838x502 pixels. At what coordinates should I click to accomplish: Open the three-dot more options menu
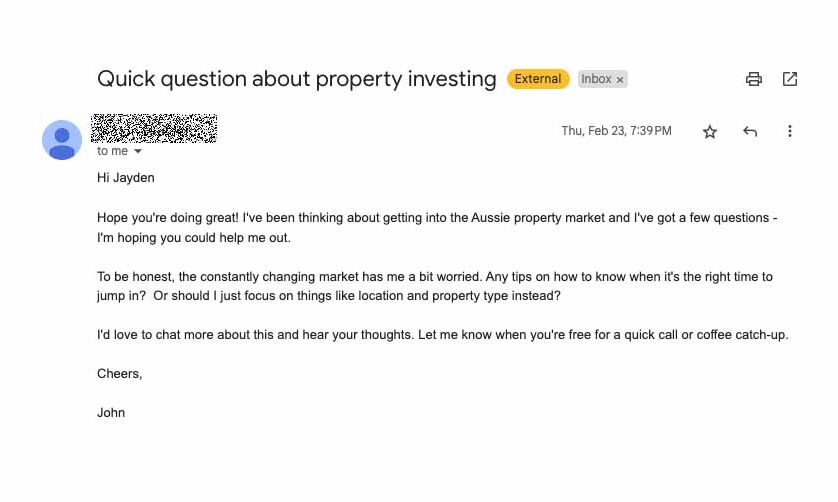pos(790,132)
